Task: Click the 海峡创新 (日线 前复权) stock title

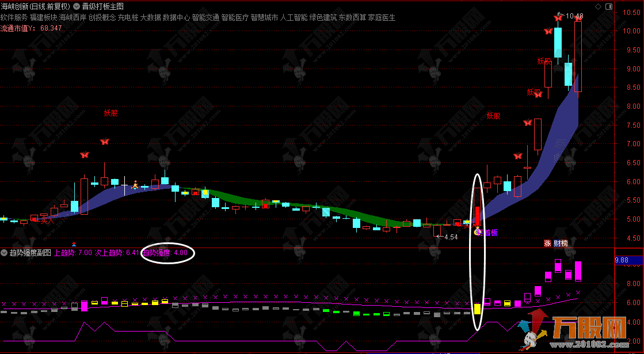Action: click(x=35, y=7)
